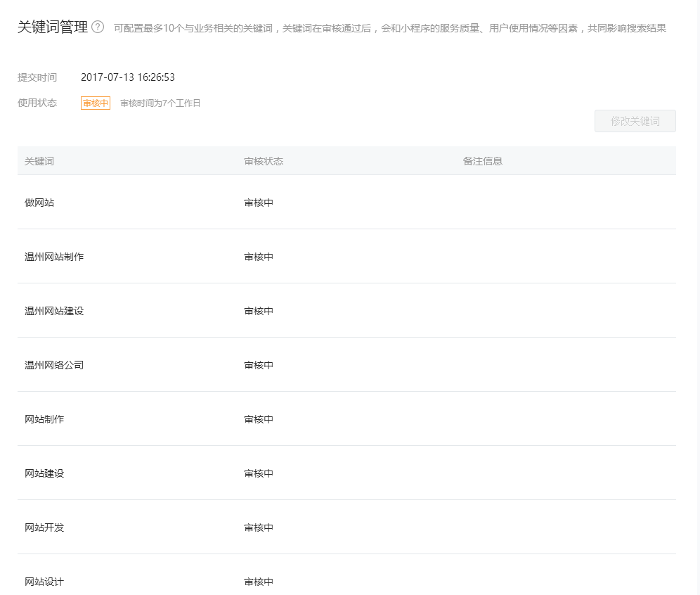
Task: Select the 温州网站制作 keyword
Action: coord(54,257)
